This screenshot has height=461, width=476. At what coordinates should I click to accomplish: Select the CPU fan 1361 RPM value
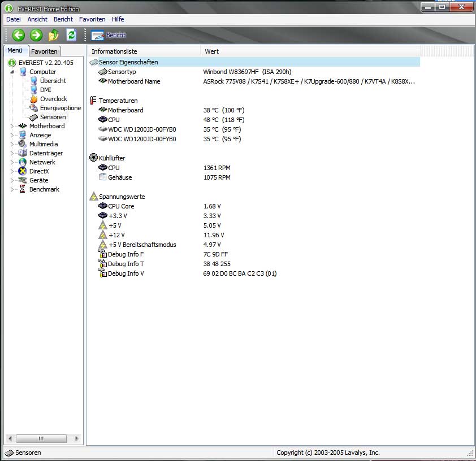click(x=217, y=168)
